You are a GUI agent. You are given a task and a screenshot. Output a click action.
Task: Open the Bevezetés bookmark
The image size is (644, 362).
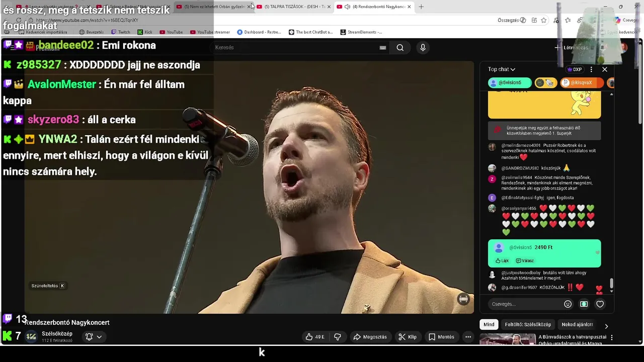coord(91,32)
